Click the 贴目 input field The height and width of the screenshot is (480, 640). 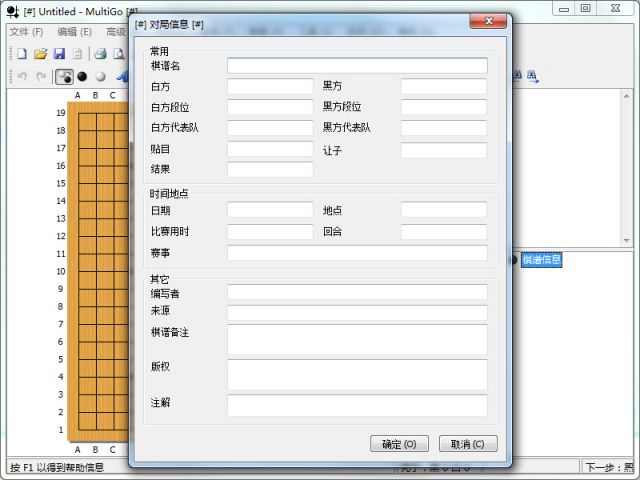pyautogui.click(x=270, y=150)
